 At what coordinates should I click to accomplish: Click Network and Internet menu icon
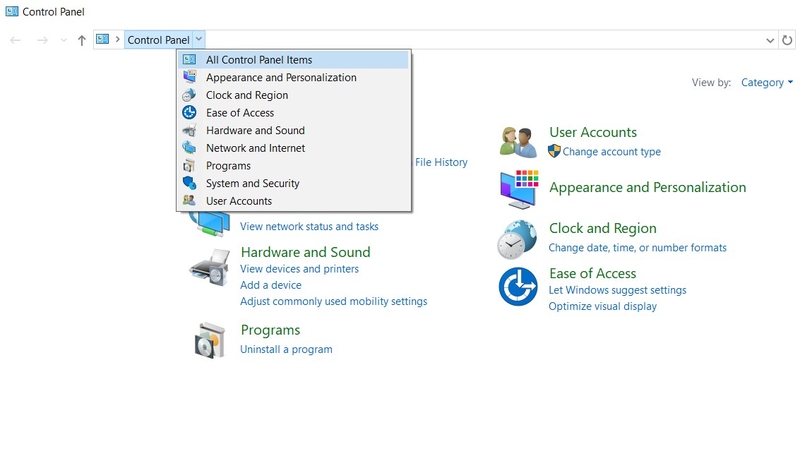(189, 148)
